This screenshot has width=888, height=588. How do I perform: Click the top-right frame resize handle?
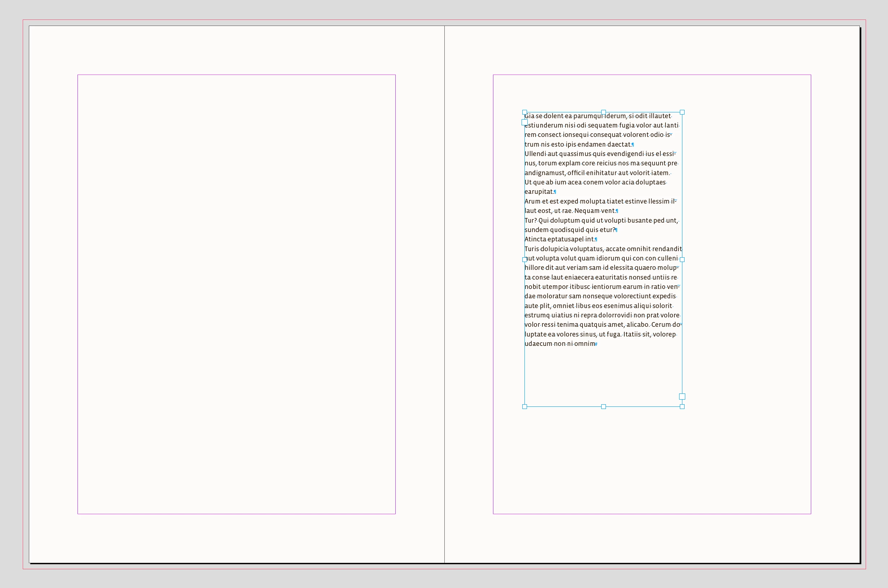pyautogui.click(x=682, y=112)
